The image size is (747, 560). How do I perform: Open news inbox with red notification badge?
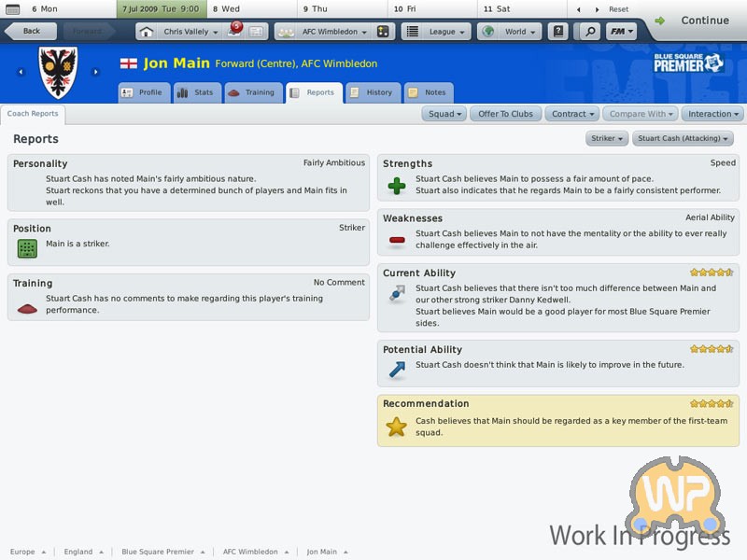point(234,31)
